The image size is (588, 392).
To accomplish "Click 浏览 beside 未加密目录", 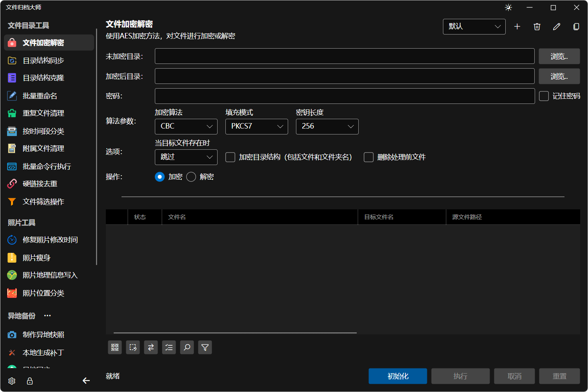I will tap(559, 56).
